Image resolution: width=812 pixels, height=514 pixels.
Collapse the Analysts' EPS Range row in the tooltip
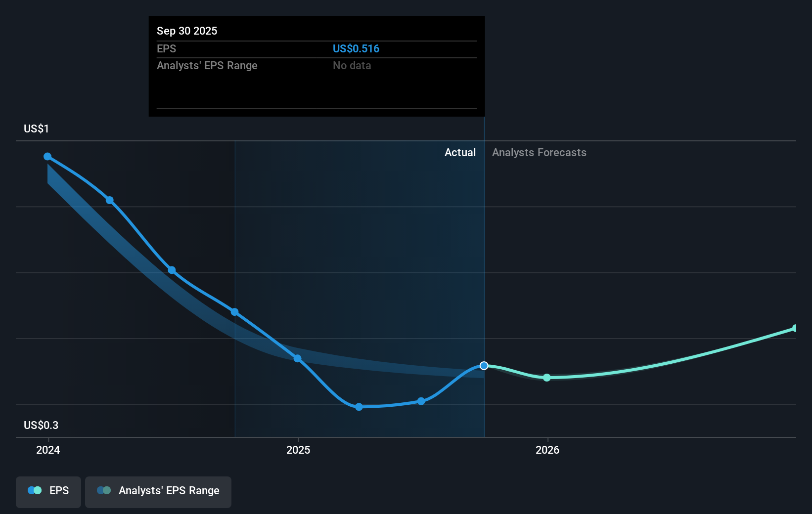pos(207,65)
